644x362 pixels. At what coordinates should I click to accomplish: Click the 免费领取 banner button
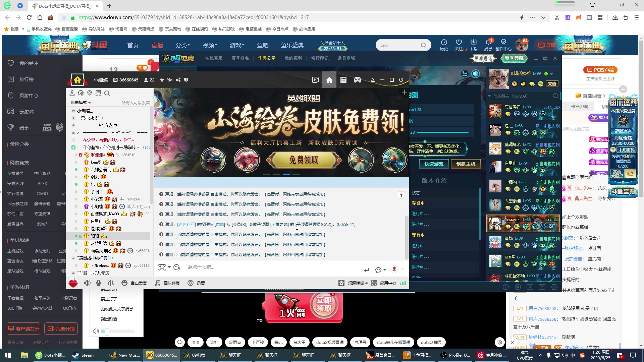(x=304, y=160)
